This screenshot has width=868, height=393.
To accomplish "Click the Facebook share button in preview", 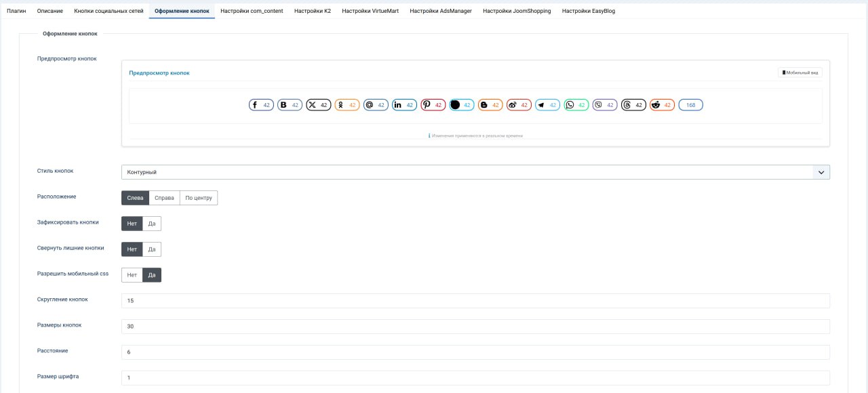I will 261,105.
